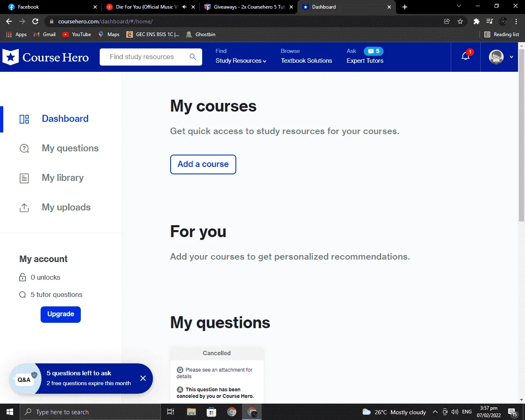
Task: Open the Ghostbin bookmark
Action: [x=201, y=34]
